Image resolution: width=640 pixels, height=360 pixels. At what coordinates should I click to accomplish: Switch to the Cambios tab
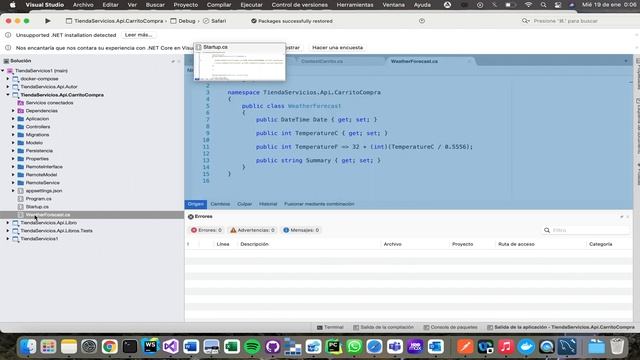pyautogui.click(x=220, y=204)
